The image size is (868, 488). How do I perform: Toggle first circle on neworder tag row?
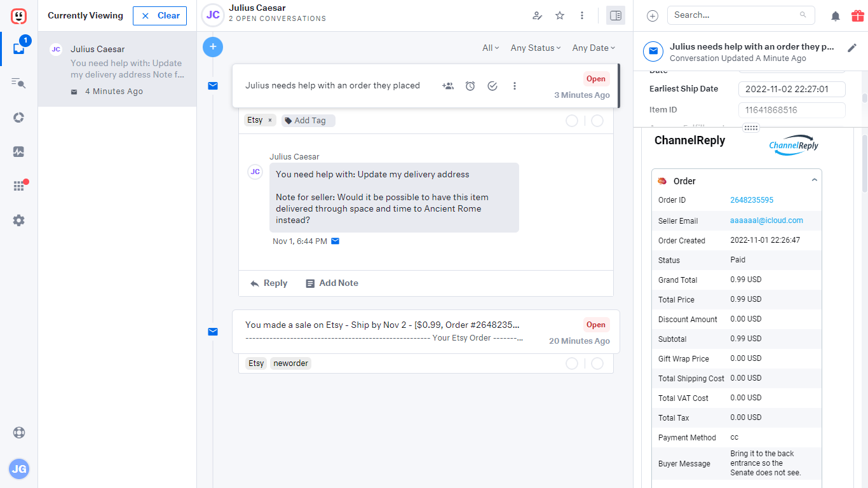click(x=572, y=363)
